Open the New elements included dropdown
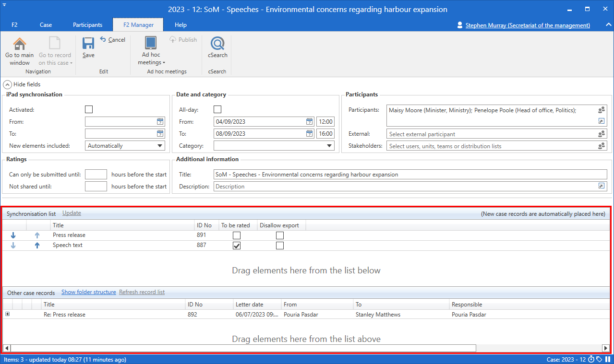Viewport: 614px width, 364px height. pyautogui.click(x=160, y=146)
